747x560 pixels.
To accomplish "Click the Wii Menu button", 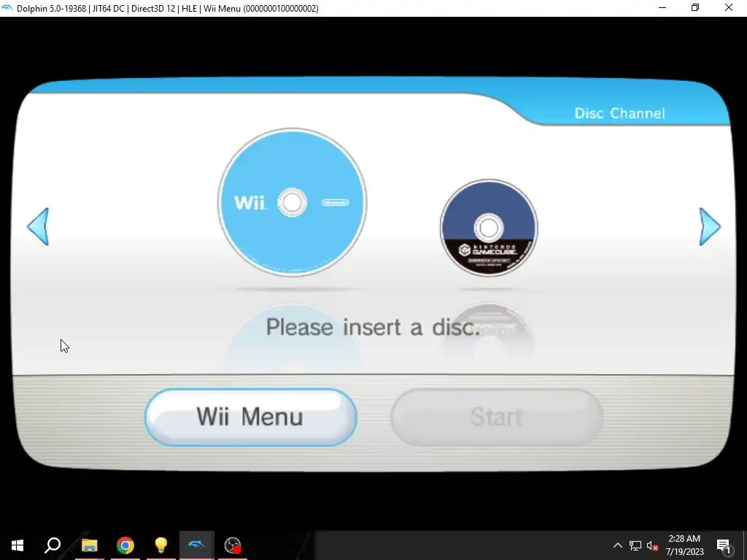I will [251, 417].
